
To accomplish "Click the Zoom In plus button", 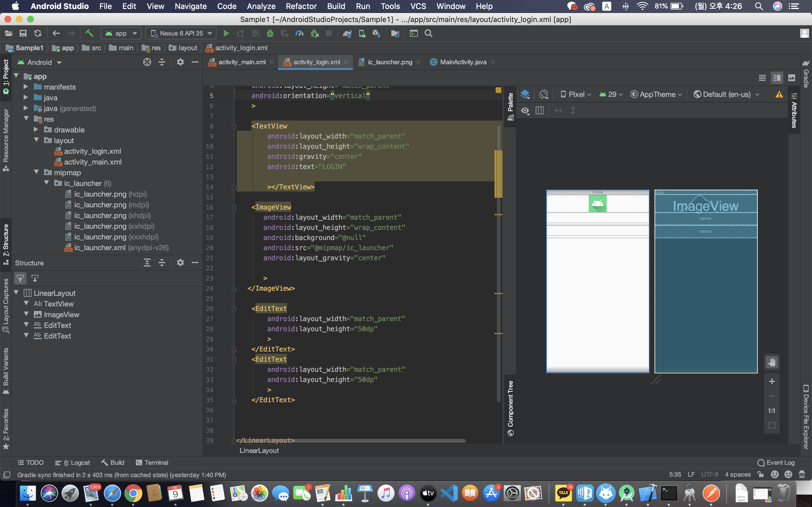I will point(772,381).
